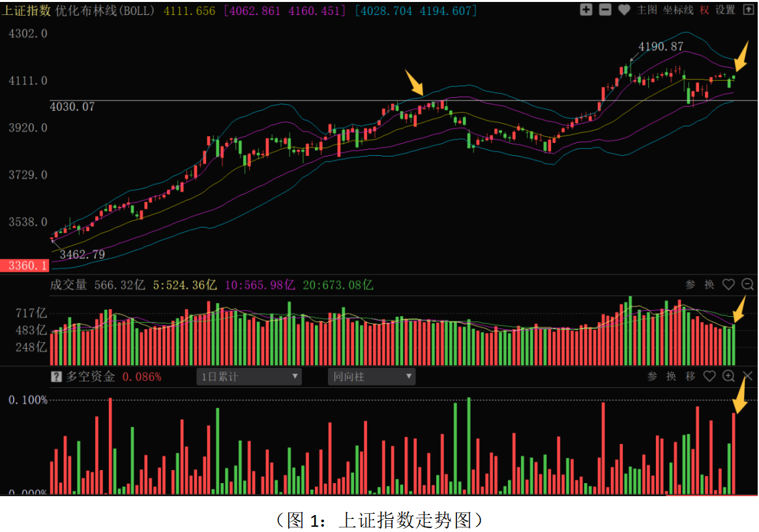Click the 优化布林线(BOLL) indicator label

click(106, 10)
